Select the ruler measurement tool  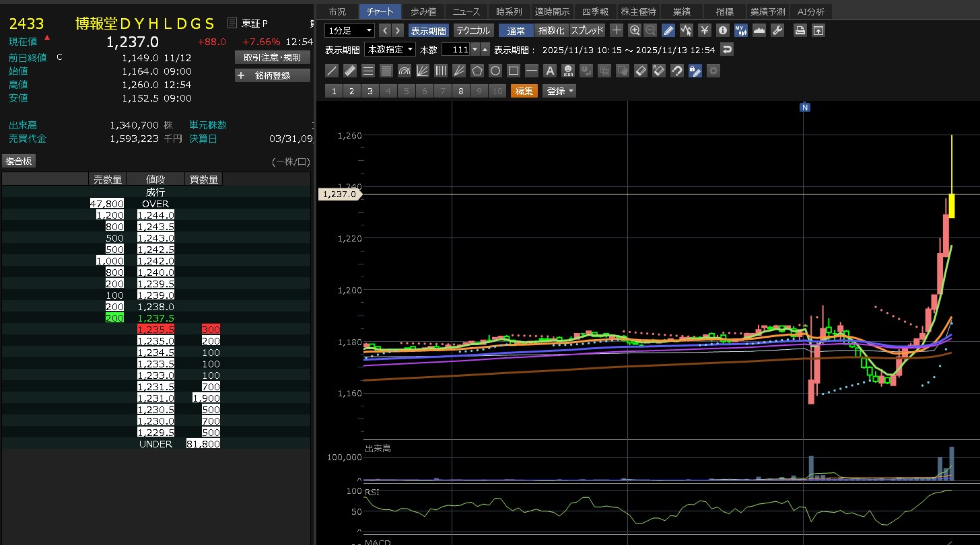pos(350,71)
